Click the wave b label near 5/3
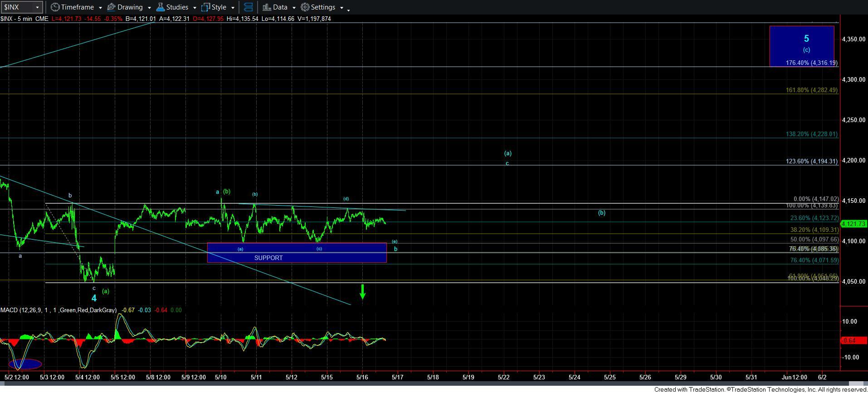Viewport: 868px width, 393px height. click(x=70, y=196)
